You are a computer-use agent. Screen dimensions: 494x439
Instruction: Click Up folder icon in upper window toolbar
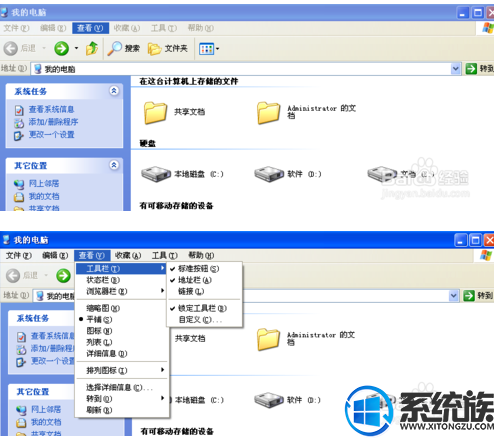pos(92,49)
